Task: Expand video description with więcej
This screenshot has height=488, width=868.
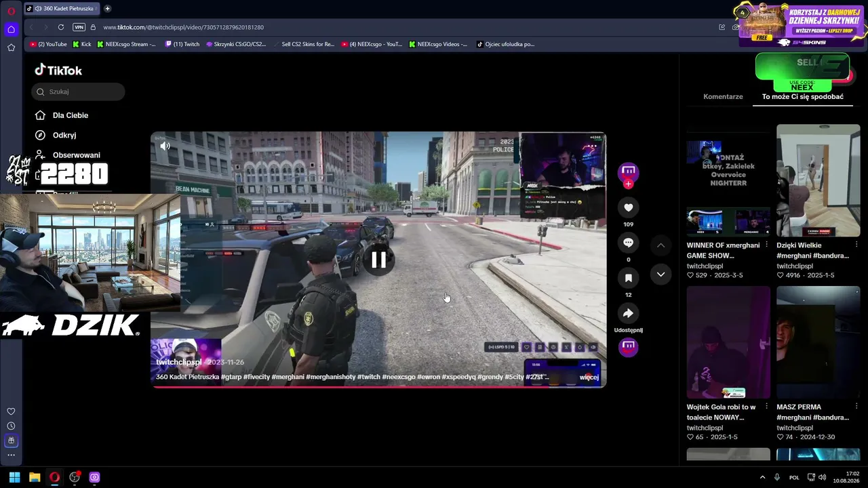Action: 589,377
